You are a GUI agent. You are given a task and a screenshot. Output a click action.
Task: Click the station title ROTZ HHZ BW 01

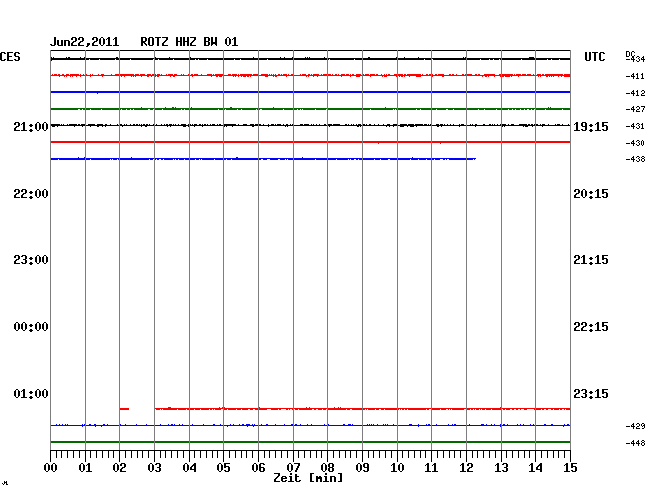[189, 42]
